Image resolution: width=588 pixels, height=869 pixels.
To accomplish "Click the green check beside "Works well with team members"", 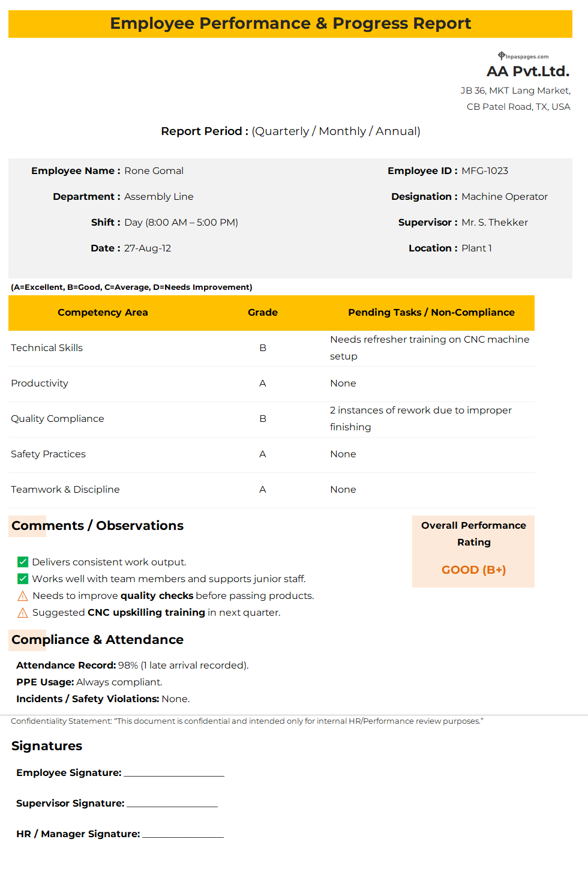I will [x=23, y=579].
